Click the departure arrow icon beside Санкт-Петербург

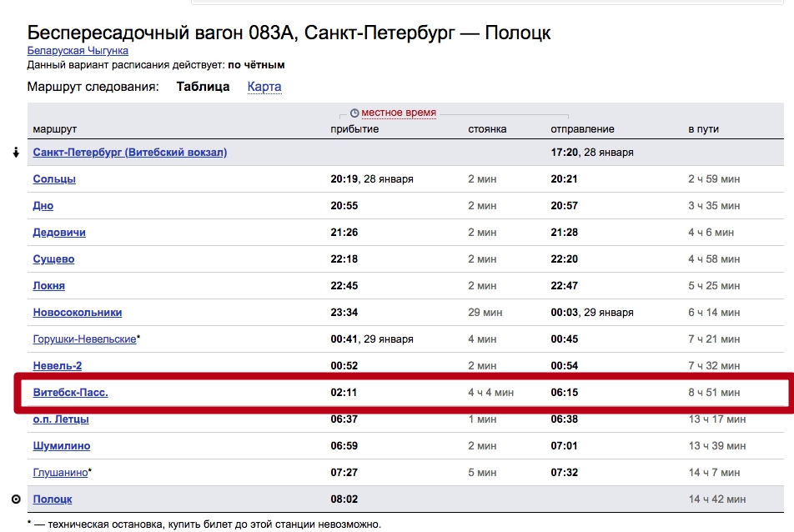(x=16, y=153)
